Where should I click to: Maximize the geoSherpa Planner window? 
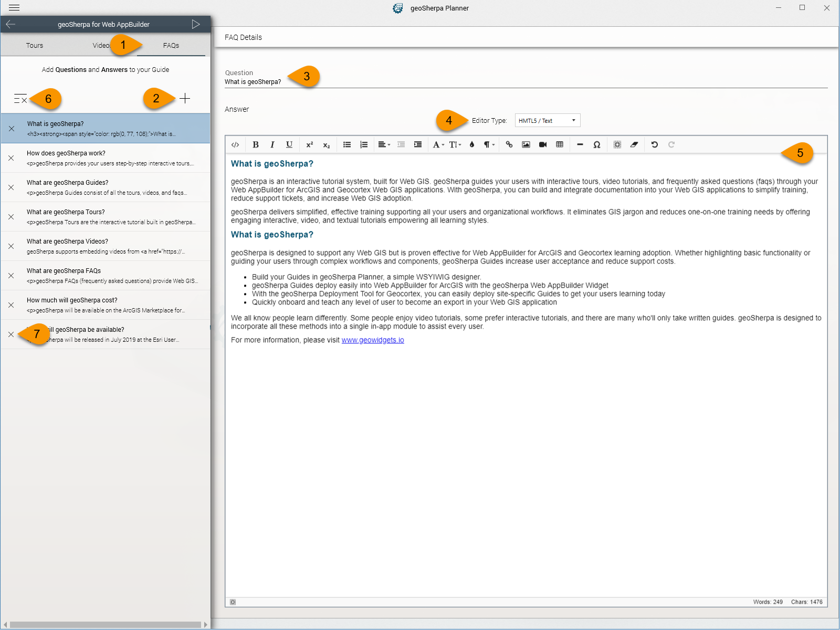tap(802, 8)
